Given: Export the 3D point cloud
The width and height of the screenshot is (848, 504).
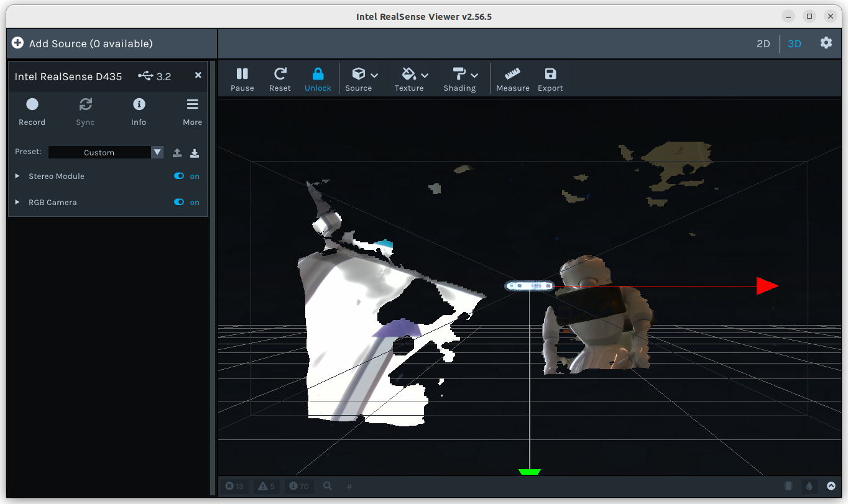Looking at the screenshot, I should click(550, 79).
